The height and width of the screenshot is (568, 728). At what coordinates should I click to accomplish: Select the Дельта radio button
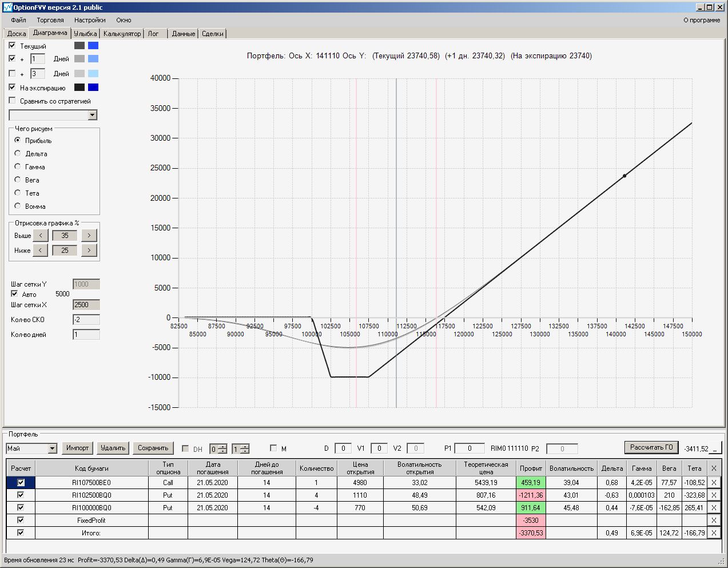18,153
